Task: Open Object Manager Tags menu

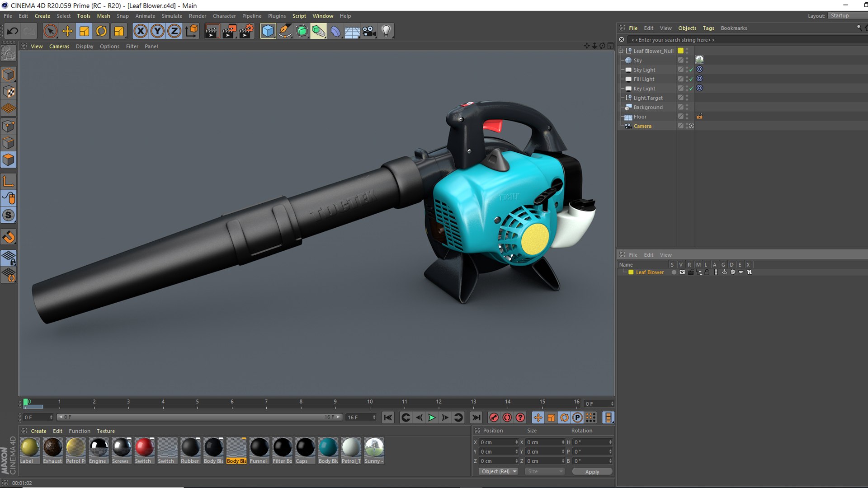Action: (x=708, y=28)
